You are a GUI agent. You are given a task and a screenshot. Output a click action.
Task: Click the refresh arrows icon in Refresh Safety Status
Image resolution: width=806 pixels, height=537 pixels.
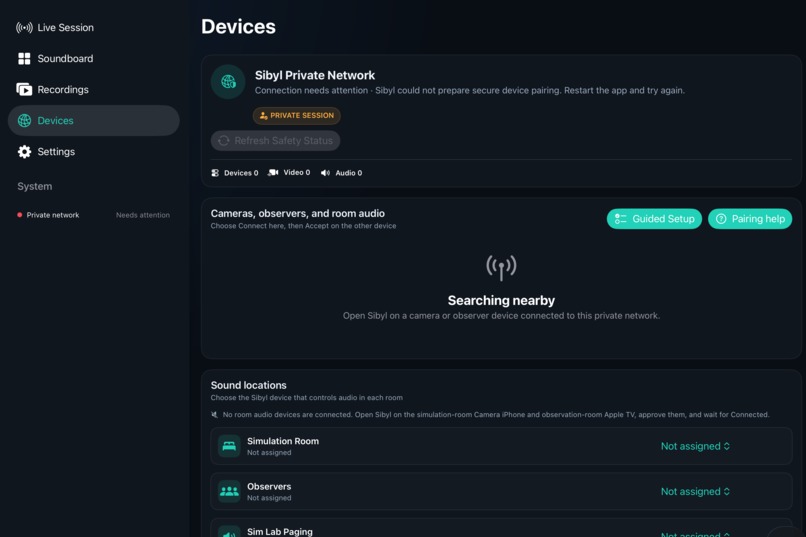click(x=224, y=141)
